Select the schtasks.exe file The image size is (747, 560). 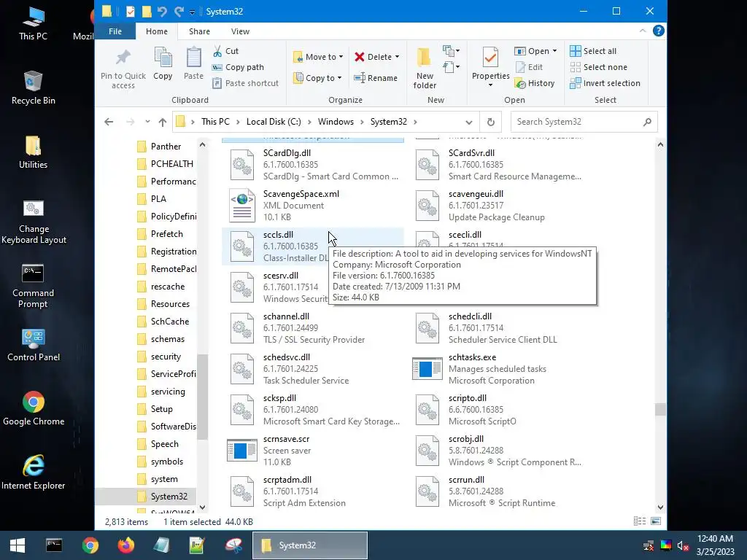[498, 369]
